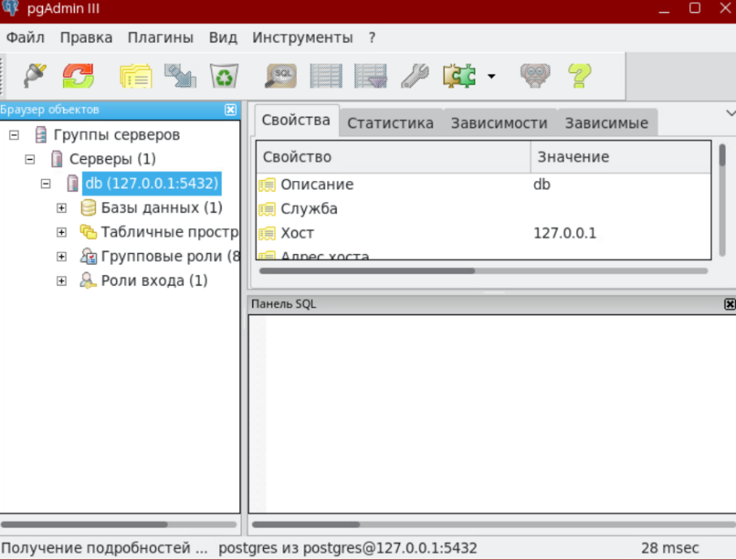Open the Вид menu
This screenshot has width=736, height=560.
(x=223, y=37)
